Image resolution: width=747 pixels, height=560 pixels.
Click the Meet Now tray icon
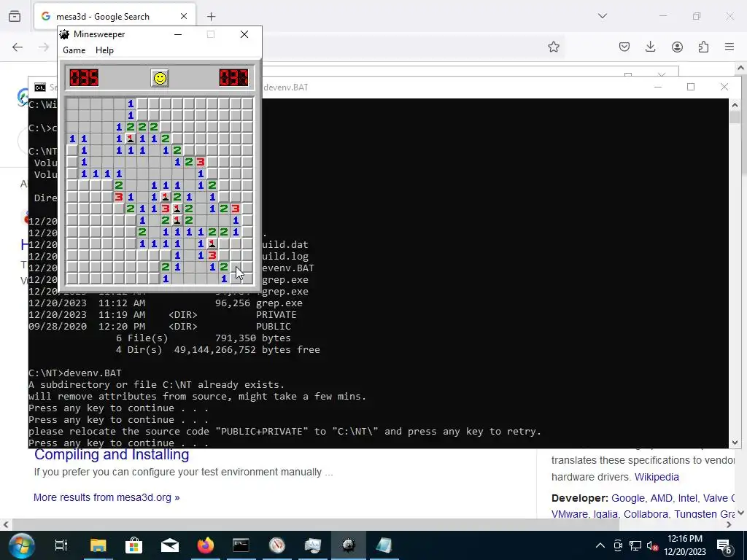tap(618, 545)
